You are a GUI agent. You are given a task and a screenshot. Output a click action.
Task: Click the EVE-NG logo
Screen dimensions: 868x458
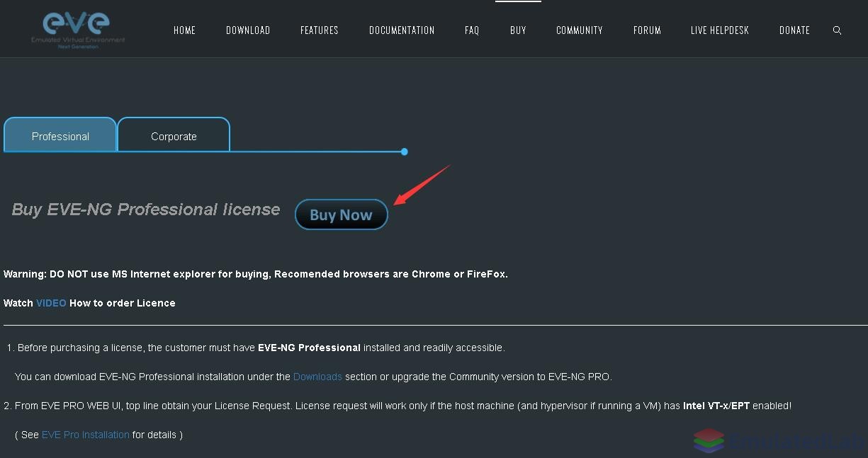[x=78, y=29]
